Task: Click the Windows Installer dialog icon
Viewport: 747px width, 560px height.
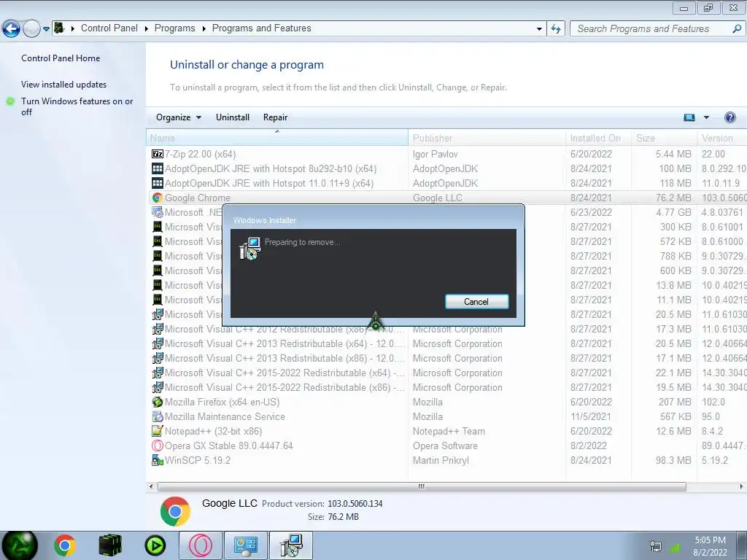Action: [x=249, y=249]
